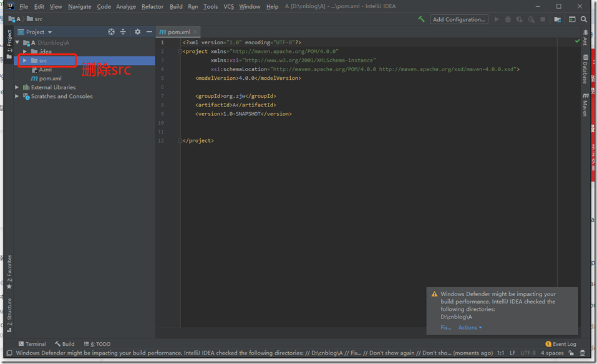Click the 4 spaces indent indicator
This screenshot has width=597, height=364.
(552, 353)
